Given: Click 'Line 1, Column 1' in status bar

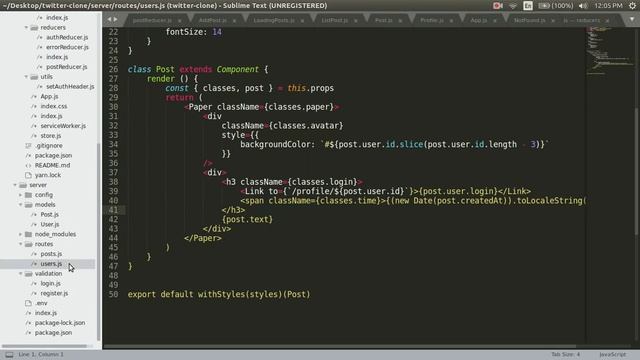Looking at the screenshot, I should click(41, 355).
